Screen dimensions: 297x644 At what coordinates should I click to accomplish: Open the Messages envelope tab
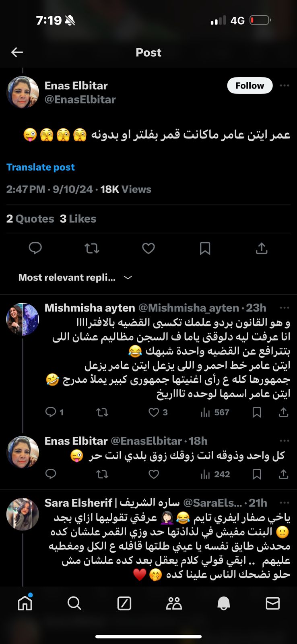(273, 603)
